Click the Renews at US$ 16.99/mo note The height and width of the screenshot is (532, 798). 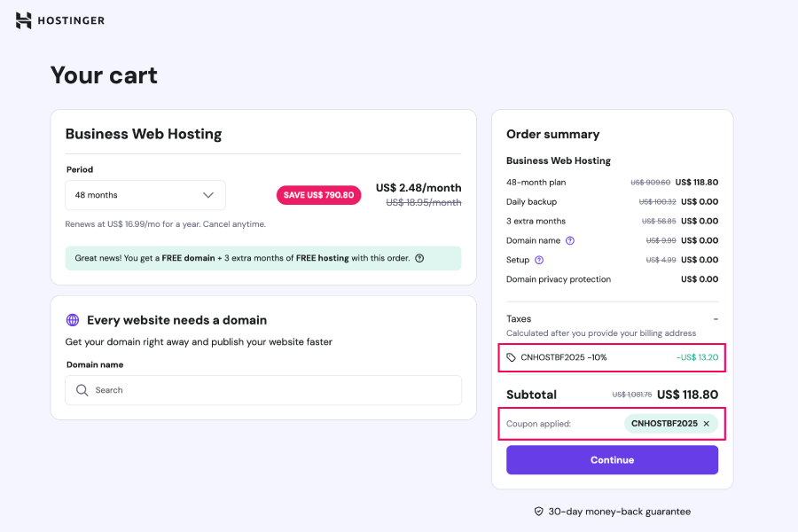coord(166,224)
